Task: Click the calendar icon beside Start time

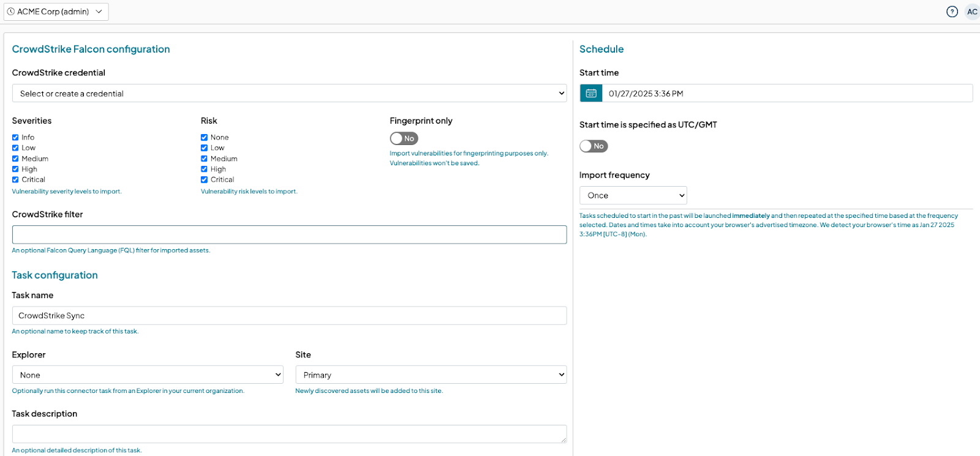Action: tap(591, 93)
